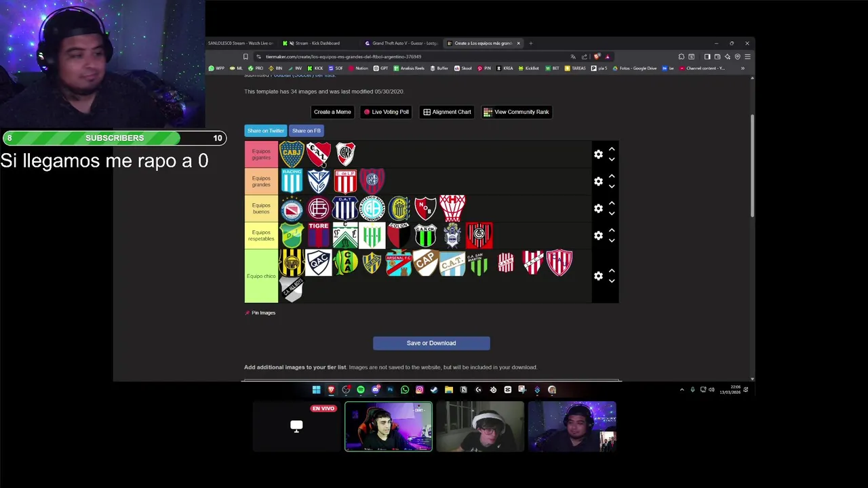The image size is (868, 488).
Task: Open Notion bookmark
Action: 358,68
